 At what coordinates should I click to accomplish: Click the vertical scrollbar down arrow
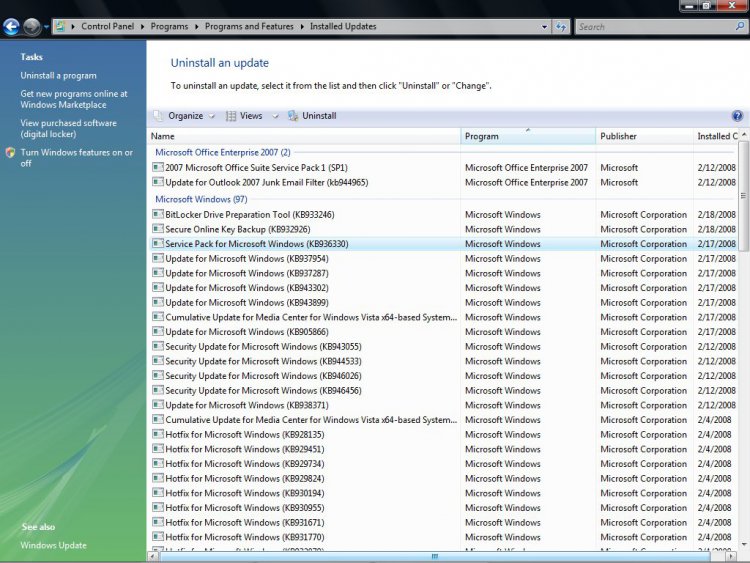click(744, 544)
